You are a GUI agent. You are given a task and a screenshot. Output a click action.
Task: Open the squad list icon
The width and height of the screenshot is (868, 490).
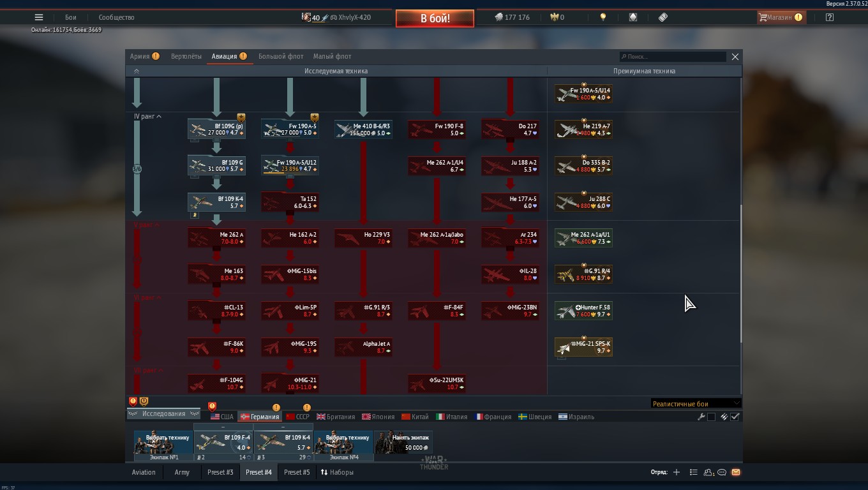click(x=694, y=472)
